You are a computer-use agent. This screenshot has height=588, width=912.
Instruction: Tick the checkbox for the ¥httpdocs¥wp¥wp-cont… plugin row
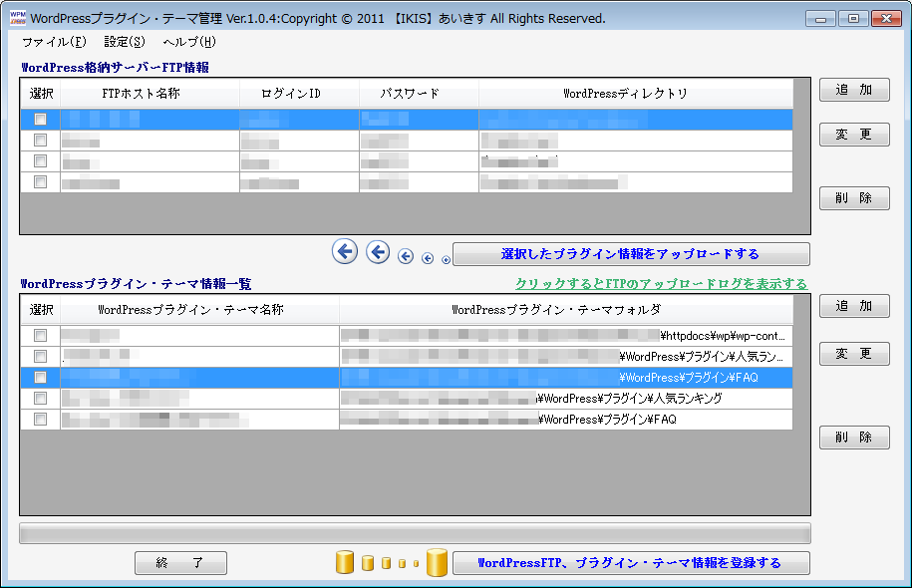[40, 336]
